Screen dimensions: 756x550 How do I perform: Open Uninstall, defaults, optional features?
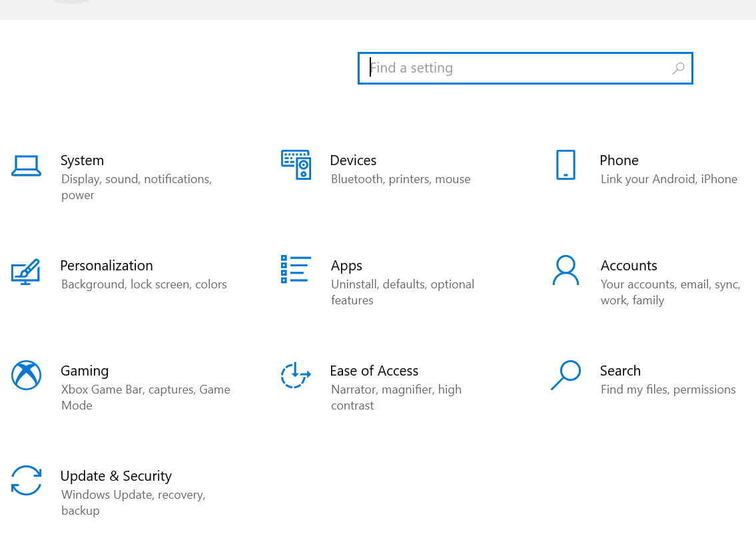coord(402,292)
